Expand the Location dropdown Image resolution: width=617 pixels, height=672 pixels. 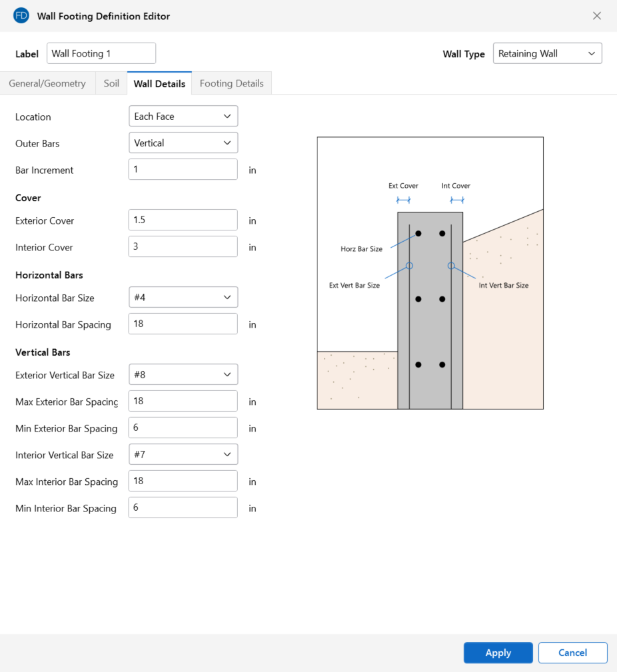click(x=183, y=117)
